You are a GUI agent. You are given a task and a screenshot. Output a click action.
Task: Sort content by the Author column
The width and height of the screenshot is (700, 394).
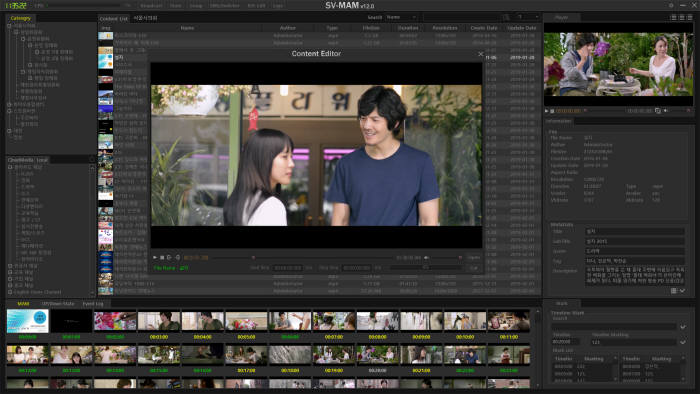288,28
